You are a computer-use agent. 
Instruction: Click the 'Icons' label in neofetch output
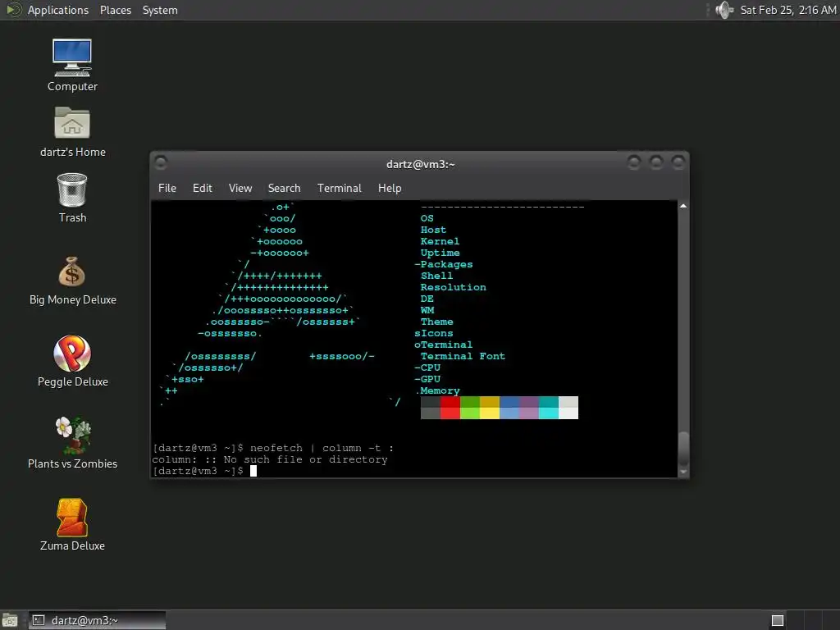click(x=436, y=333)
